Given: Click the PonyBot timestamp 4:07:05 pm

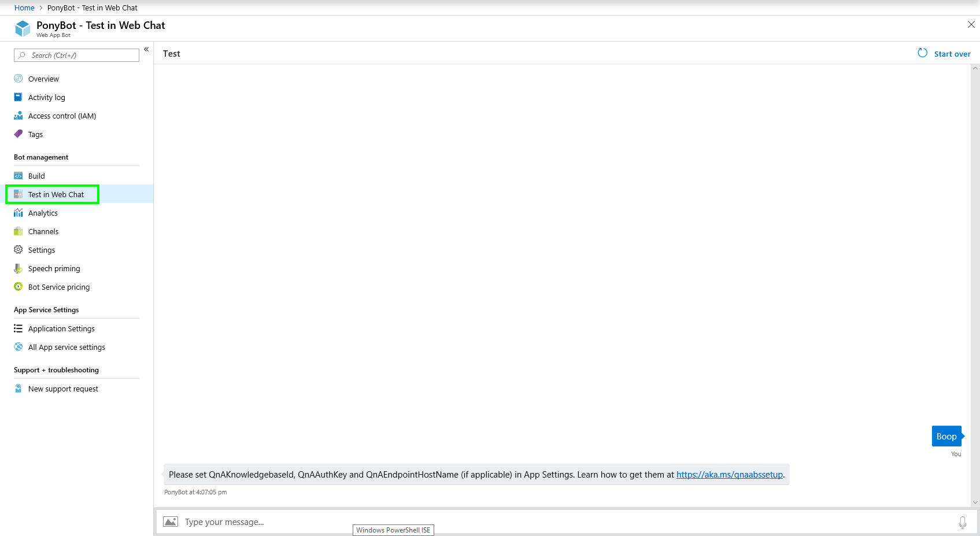Looking at the screenshot, I should point(195,493).
